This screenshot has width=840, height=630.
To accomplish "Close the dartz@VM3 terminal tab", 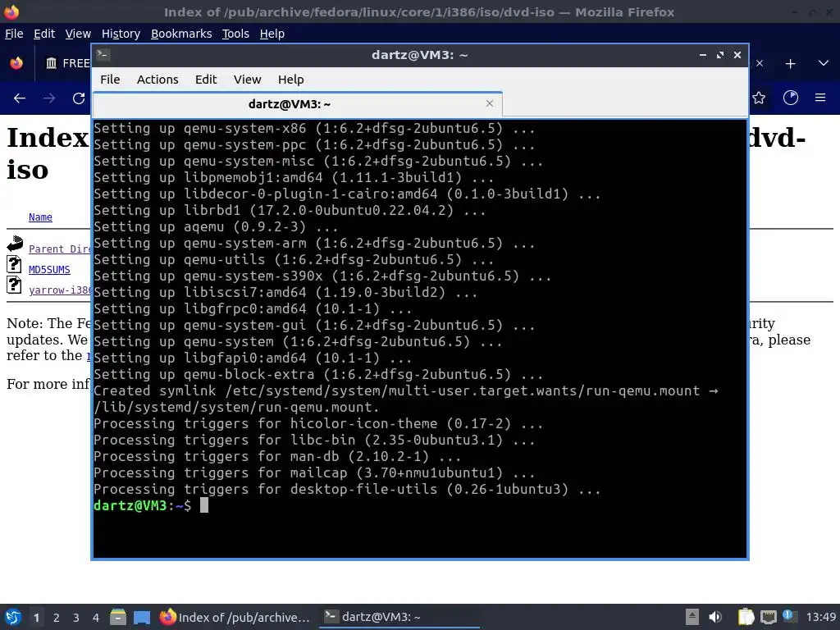I will click(489, 103).
